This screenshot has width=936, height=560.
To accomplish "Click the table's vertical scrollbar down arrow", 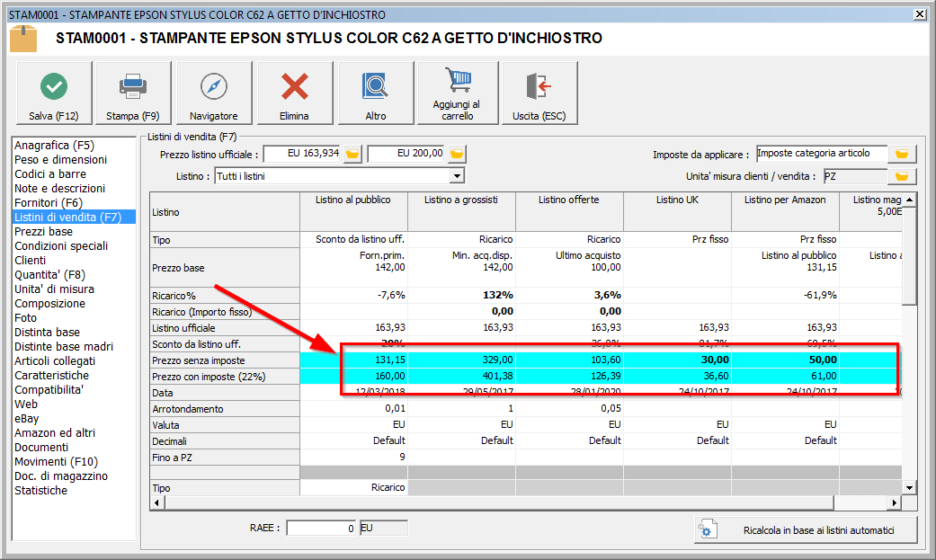I will point(909,488).
